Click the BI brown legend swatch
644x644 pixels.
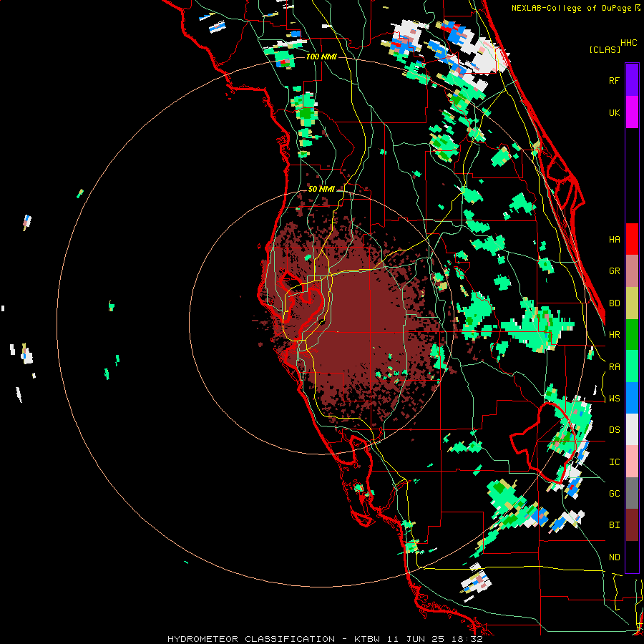coord(632,525)
